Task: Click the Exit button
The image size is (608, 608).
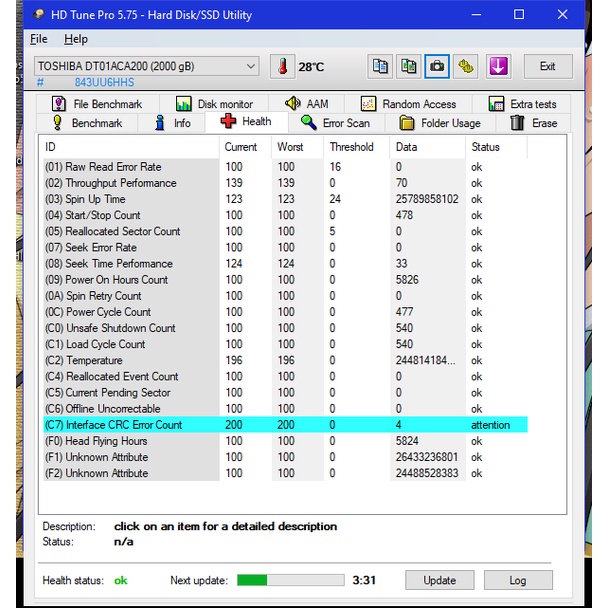Action: pyautogui.click(x=547, y=66)
